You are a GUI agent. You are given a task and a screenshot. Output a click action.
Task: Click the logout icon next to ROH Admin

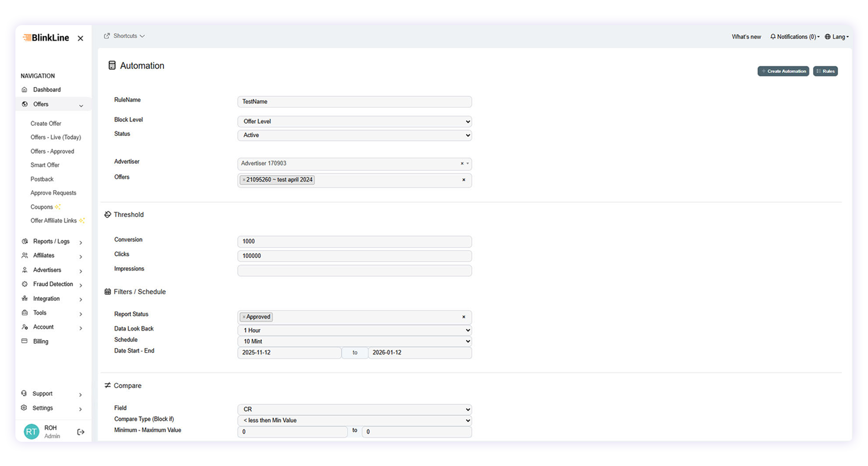(x=81, y=432)
